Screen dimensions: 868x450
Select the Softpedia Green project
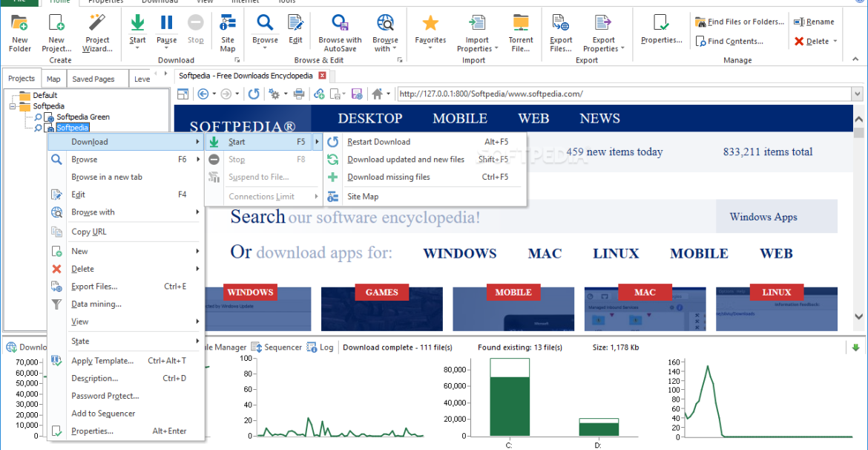83,117
